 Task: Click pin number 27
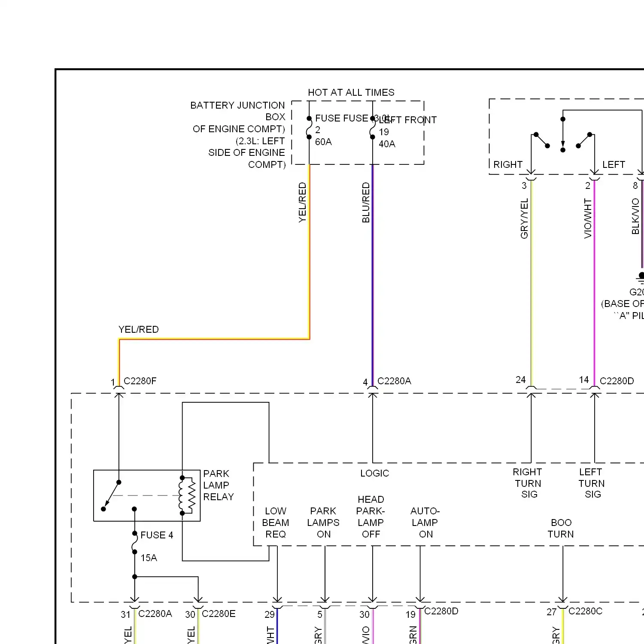click(552, 612)
